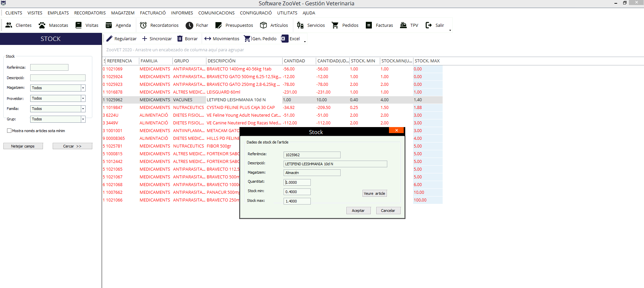Screen dimensions: 644x288
Task: Select row FIBOR 500gr
Action: [x=272, y=146]
